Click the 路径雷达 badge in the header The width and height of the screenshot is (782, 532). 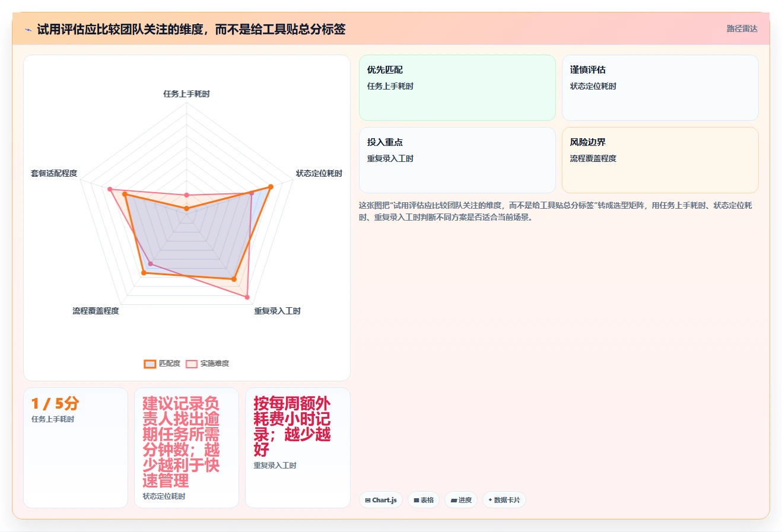coord(742,28)
